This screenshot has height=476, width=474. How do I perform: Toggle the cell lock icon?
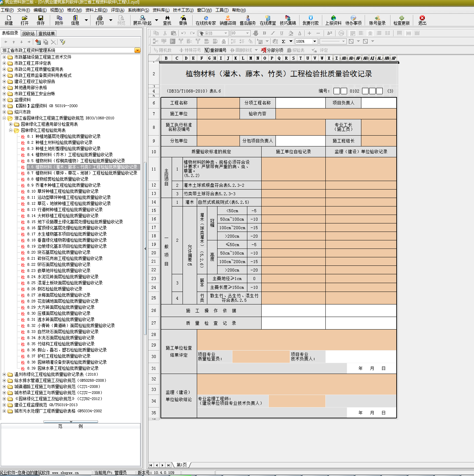tap(224, 41)
